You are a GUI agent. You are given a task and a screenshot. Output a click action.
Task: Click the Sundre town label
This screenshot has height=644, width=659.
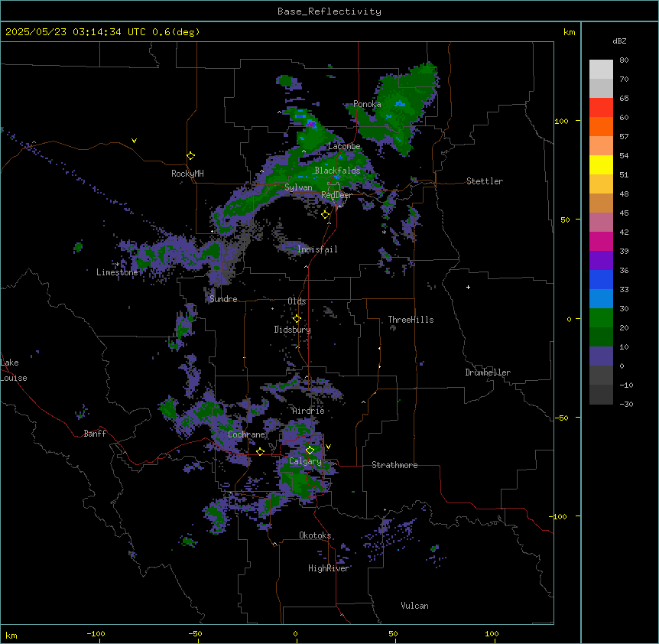click(x=223, y=299)
